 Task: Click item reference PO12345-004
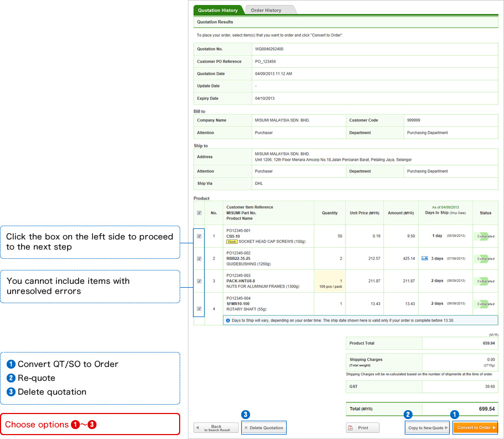[x=238, y=298]
